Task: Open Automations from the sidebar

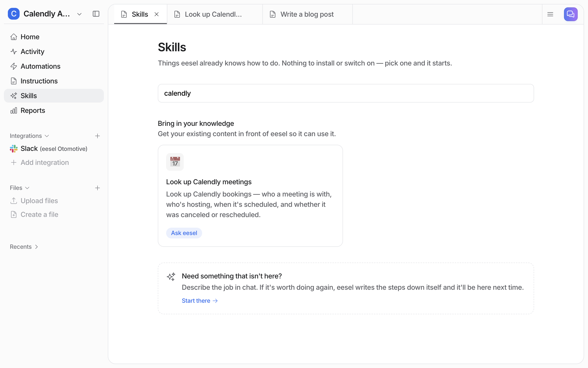Action: click(54, 66)
